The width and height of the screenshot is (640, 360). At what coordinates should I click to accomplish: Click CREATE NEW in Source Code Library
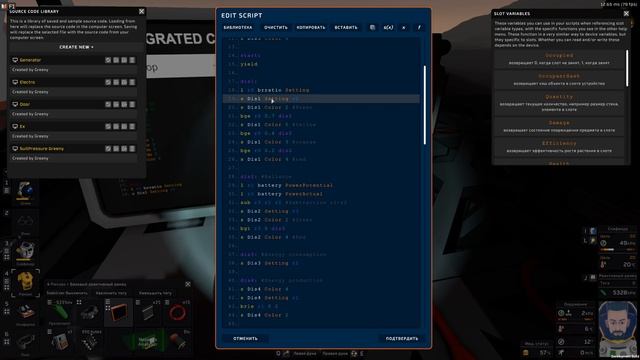click(76, 47)
